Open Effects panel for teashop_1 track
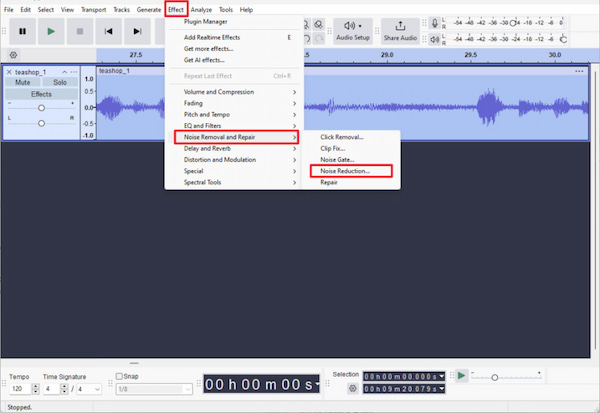 pos(41,94)
